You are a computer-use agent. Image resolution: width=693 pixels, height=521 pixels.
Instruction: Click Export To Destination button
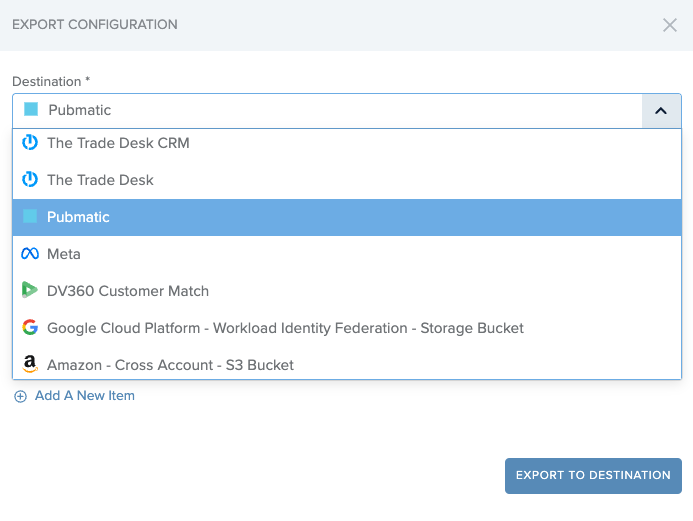(593, 475)
